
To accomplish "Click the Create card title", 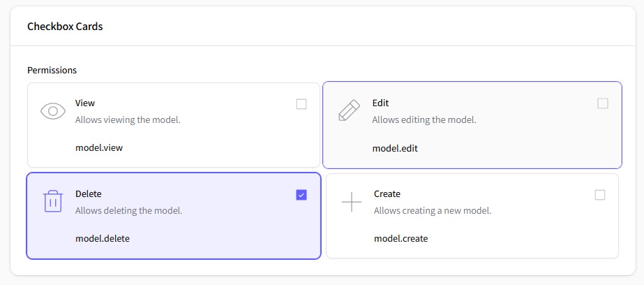I will [x=387, y=193].
